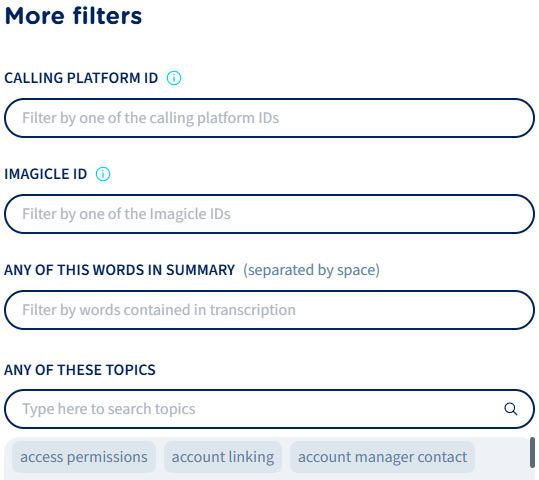Click the word permissions in first topic chip
This screenshot has width=539, height=480.
[x=107, y=458]
